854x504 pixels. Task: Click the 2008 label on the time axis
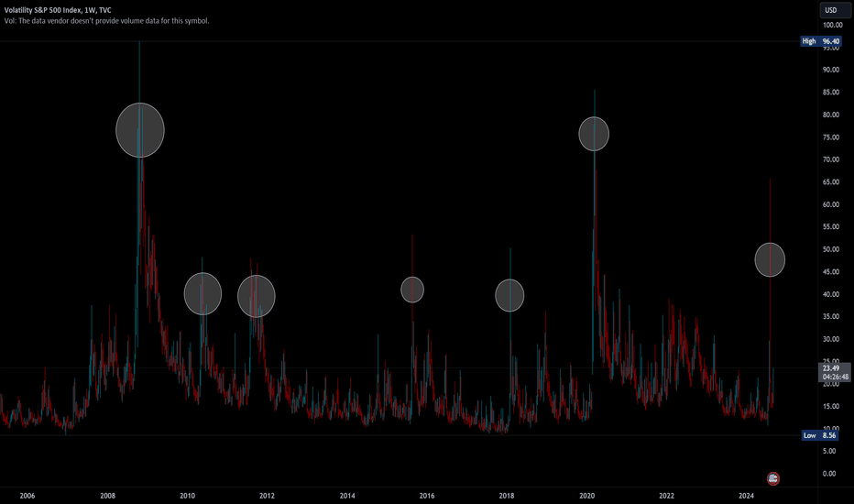[108, 496]
